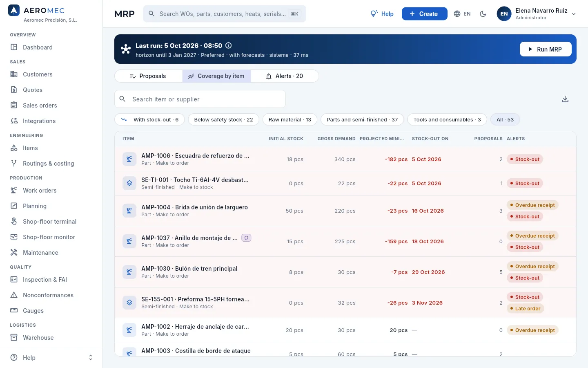This screenshot has width=588, height=368.
Task: Open the AMP-1006 Escuadra de refuerzo row
Action: point(345,159)
